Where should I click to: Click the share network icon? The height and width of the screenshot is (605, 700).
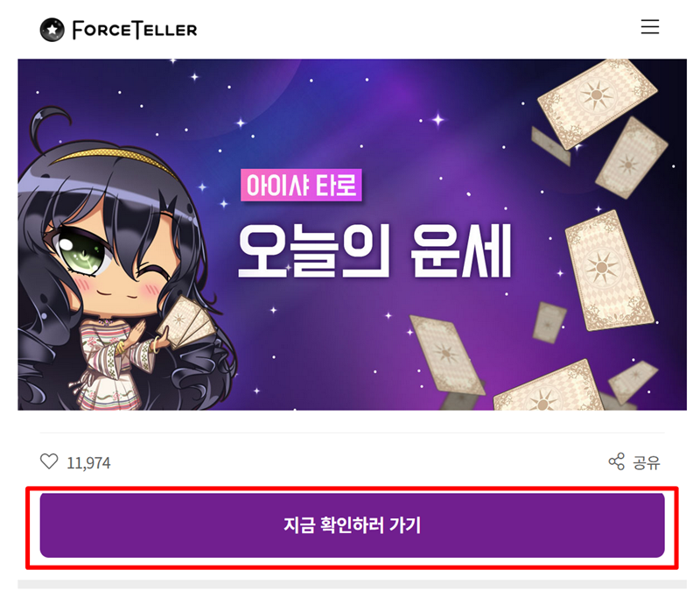(617, 461)
